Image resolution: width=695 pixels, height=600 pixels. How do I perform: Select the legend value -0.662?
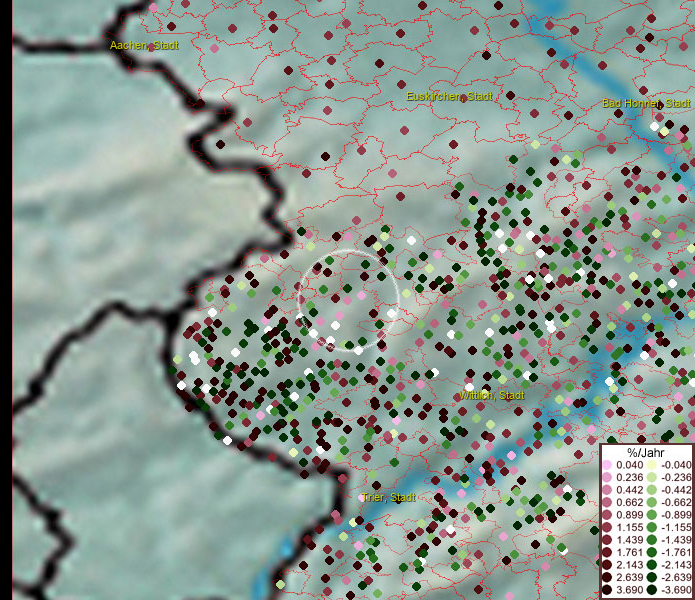[x=676, y=503]
